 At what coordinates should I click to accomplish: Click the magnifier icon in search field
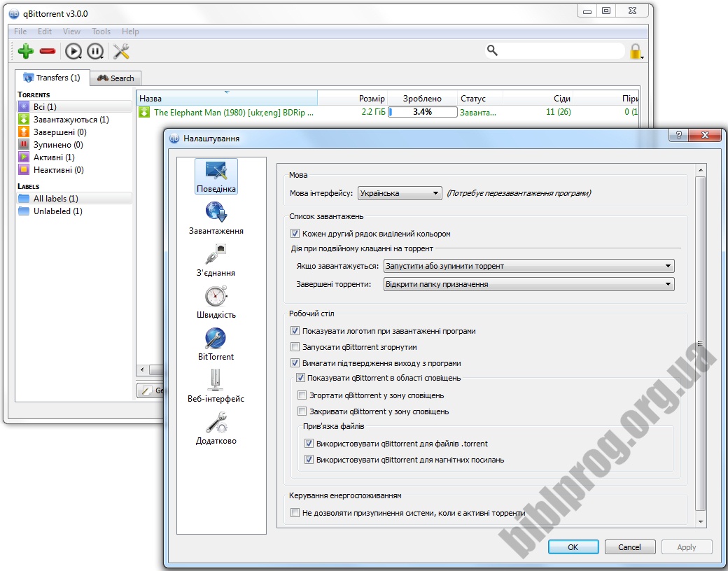492,50
